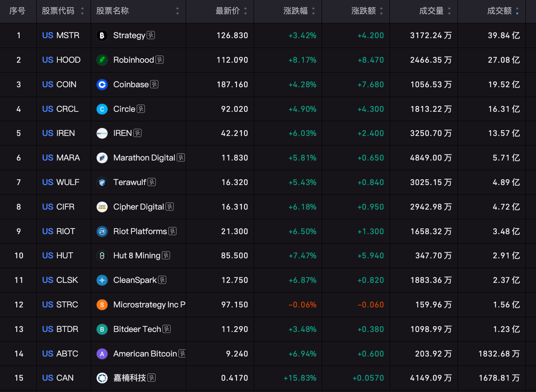
Task: Click the Strategy bitcoin logo icon
Action: [x=102, y=35]
